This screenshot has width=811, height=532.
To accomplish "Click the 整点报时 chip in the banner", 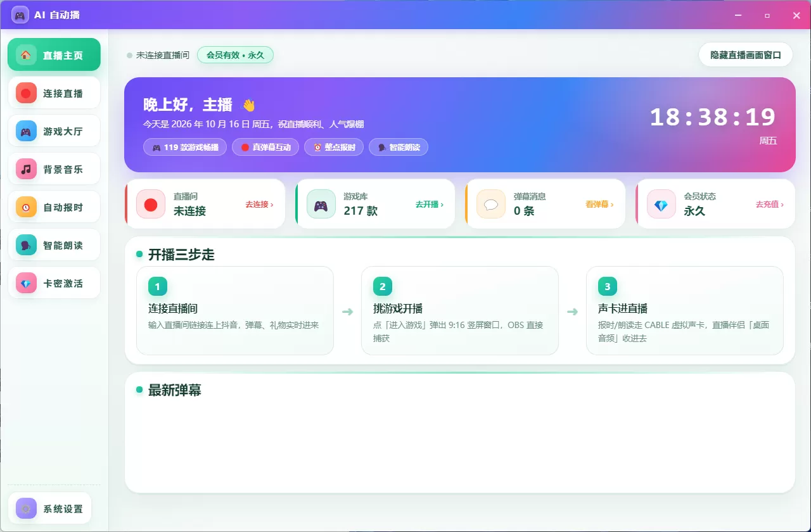I will pyautogui.click(x=334, y=148).
